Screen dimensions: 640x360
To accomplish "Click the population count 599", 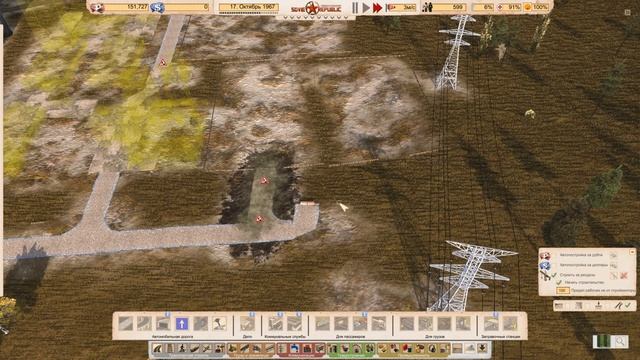I will pyautogui.click(x=458, y=7).
